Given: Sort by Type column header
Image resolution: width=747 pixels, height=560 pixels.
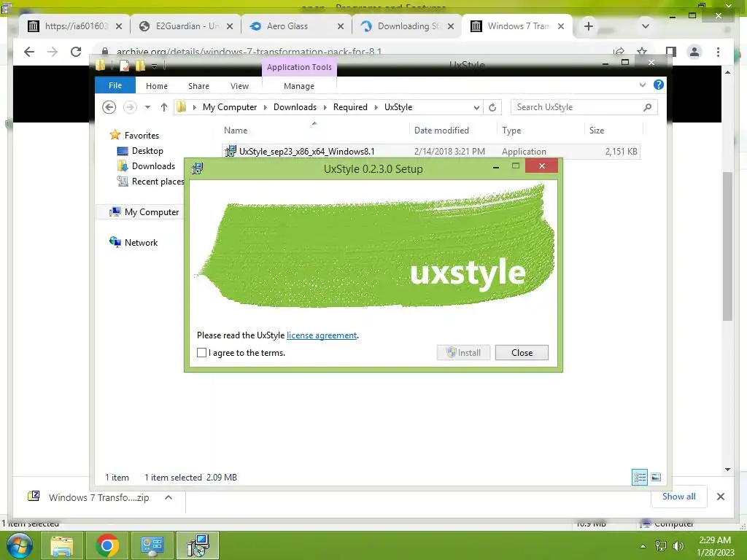Looking at the screenshot, I should pyautogui.click(x=511, y=131).
